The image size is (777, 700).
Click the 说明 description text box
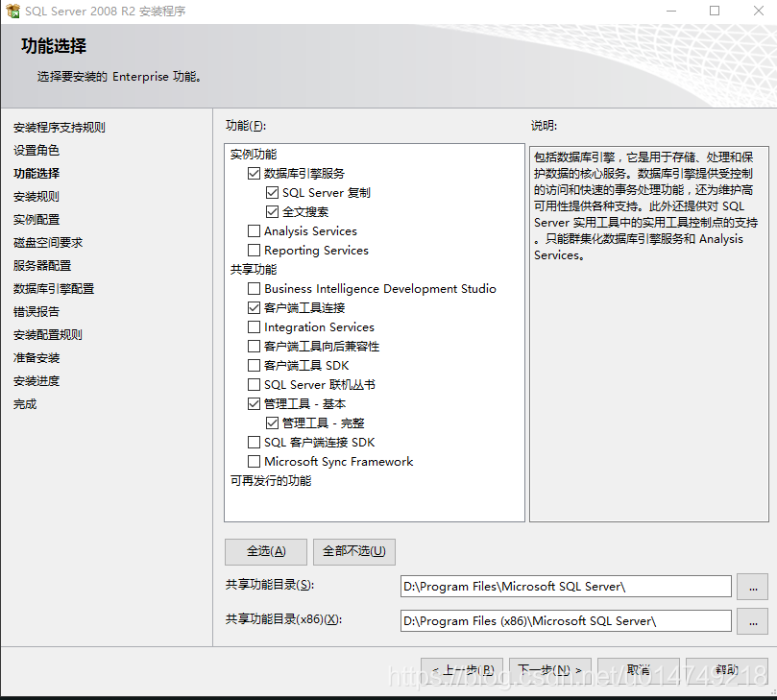[x=648, y=334]
